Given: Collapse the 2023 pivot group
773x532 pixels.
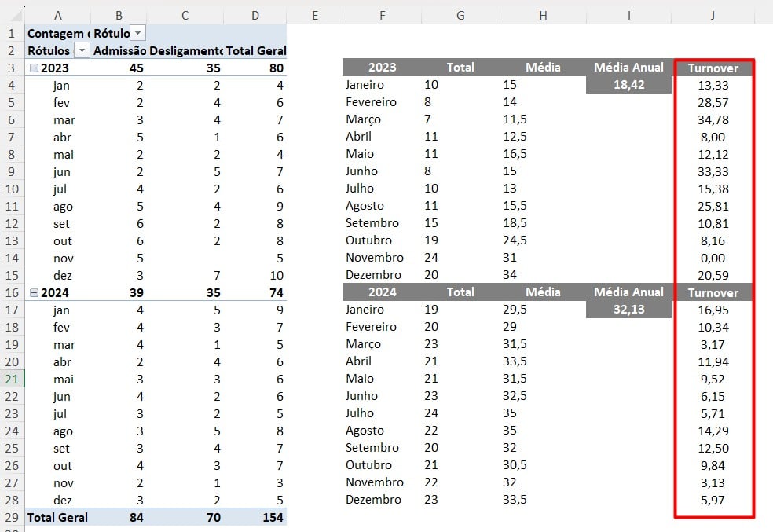Looking at the screenshot, I should 34,68.
